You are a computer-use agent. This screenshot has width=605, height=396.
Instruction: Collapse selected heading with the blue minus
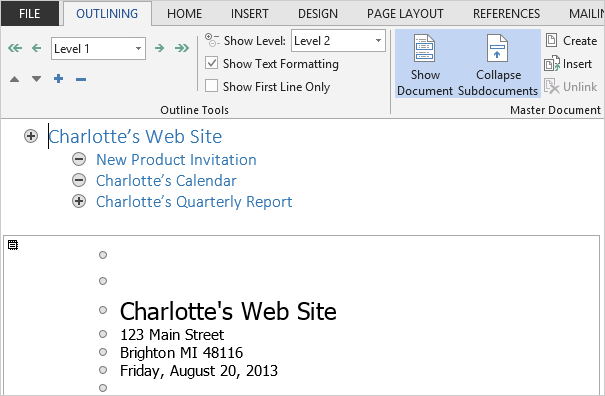81,80
